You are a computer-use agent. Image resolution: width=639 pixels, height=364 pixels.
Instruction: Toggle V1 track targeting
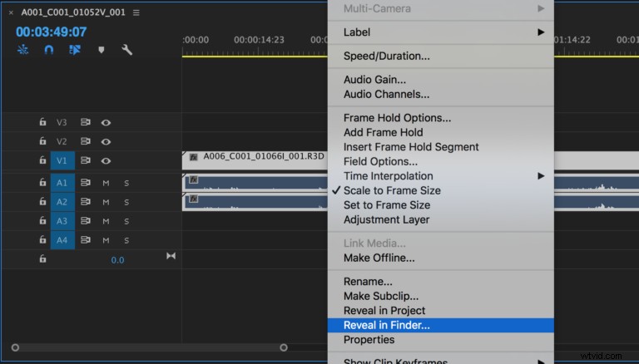pos(62,160)
